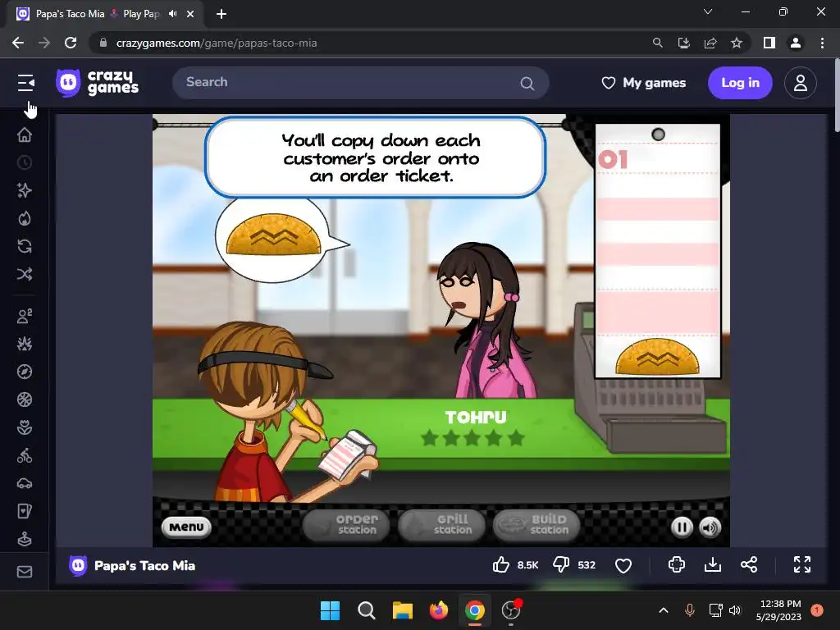
Task: Open Windows Start menu
Action: tap(330, 610)
